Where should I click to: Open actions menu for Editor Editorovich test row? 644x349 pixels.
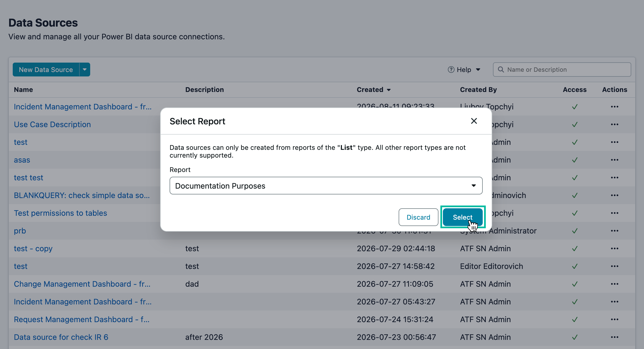coord(615,266)
